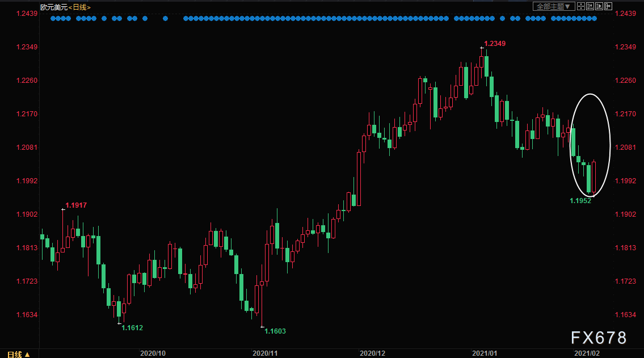The height and width of the screenshot is (358, 644).
Task: Click the 2021/02 date on the time axis
Action: pos(586,353)
